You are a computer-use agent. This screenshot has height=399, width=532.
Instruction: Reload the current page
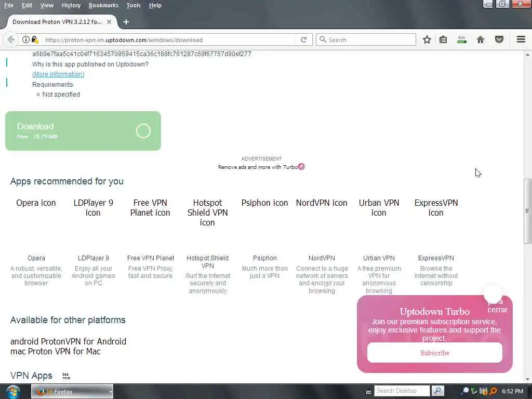click(303, 39)
